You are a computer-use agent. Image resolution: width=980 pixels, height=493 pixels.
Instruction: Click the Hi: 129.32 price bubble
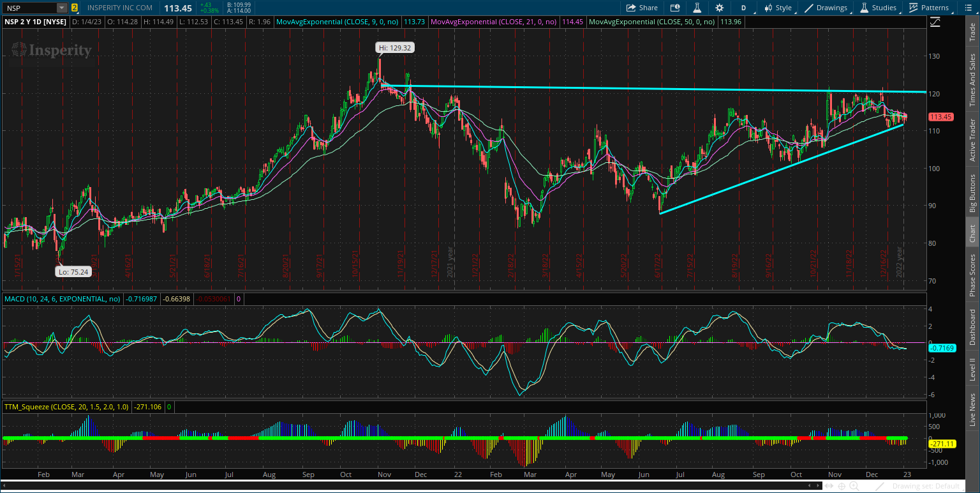click(x=395, y=47)
